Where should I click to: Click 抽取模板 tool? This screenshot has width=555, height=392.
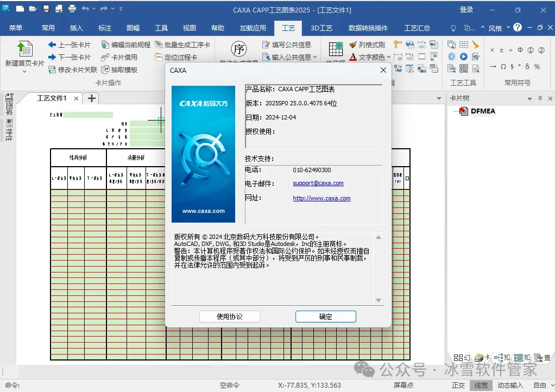coord(119,69)
